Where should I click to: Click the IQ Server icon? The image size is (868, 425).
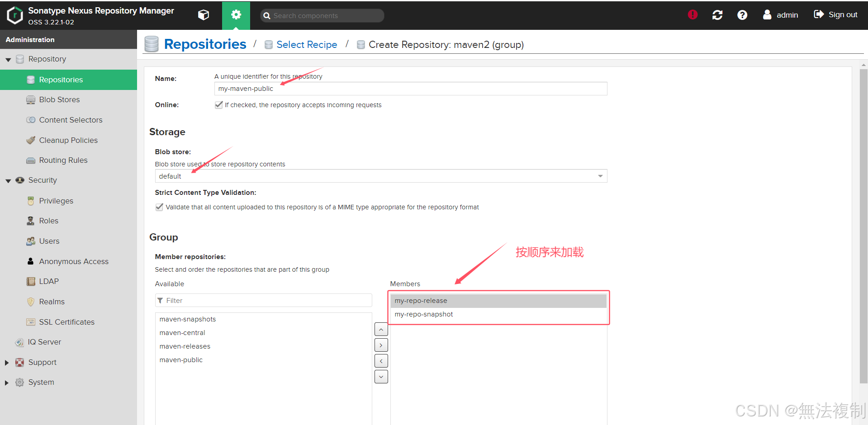[x=19, y=342]
